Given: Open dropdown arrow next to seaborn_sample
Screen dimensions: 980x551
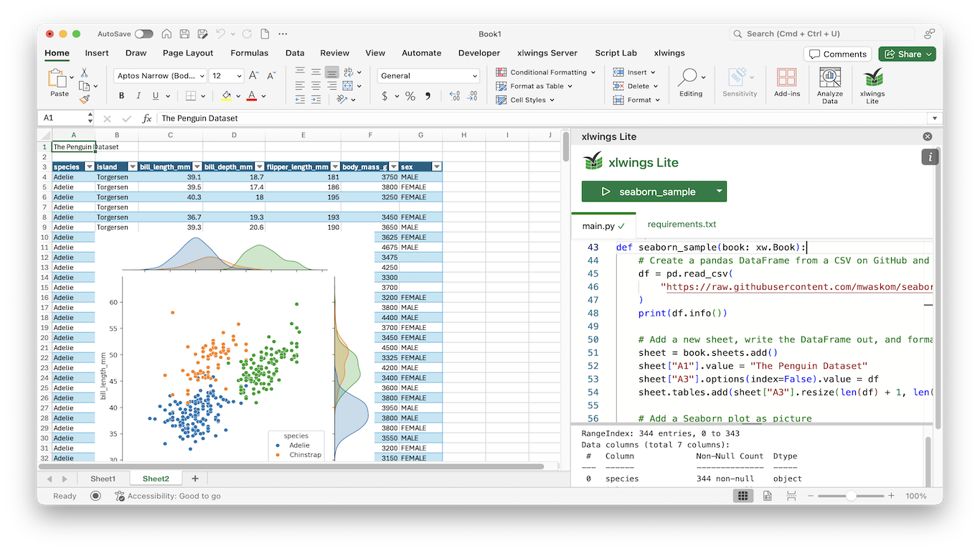Looking at the screenshot, I should point(719,192).
